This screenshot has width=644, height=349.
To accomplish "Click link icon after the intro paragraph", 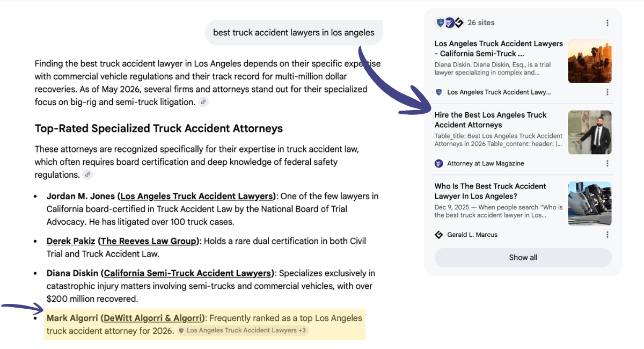I will tap(203, 102).
